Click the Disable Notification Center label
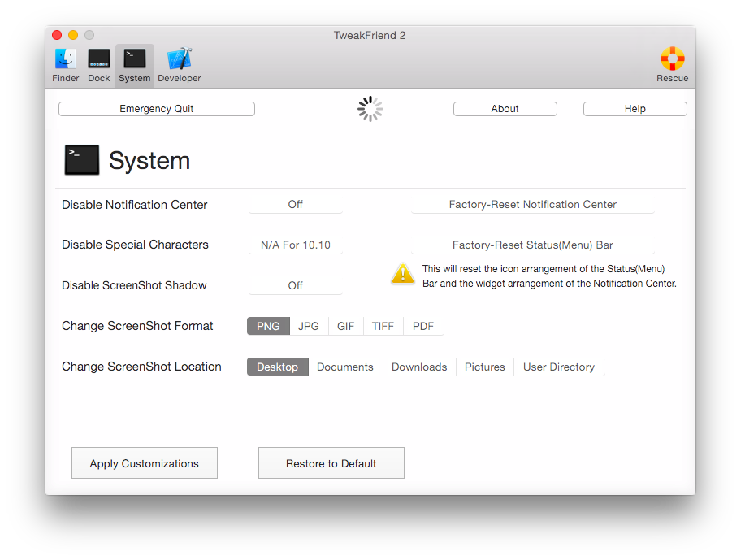Viewport: 741px width, 560px height. (135, 205)
